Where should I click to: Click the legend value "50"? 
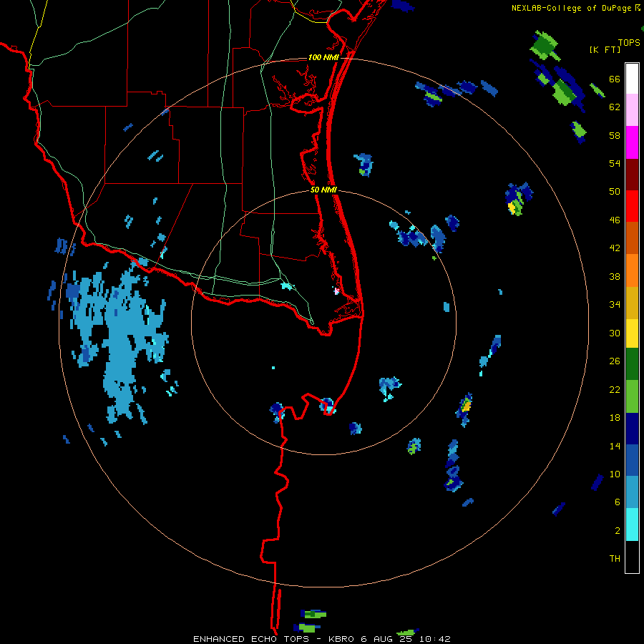pos(615,192)
